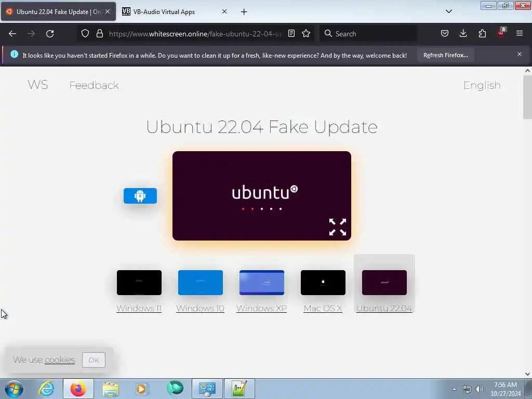Go back to the previous page

pos(12,34)
